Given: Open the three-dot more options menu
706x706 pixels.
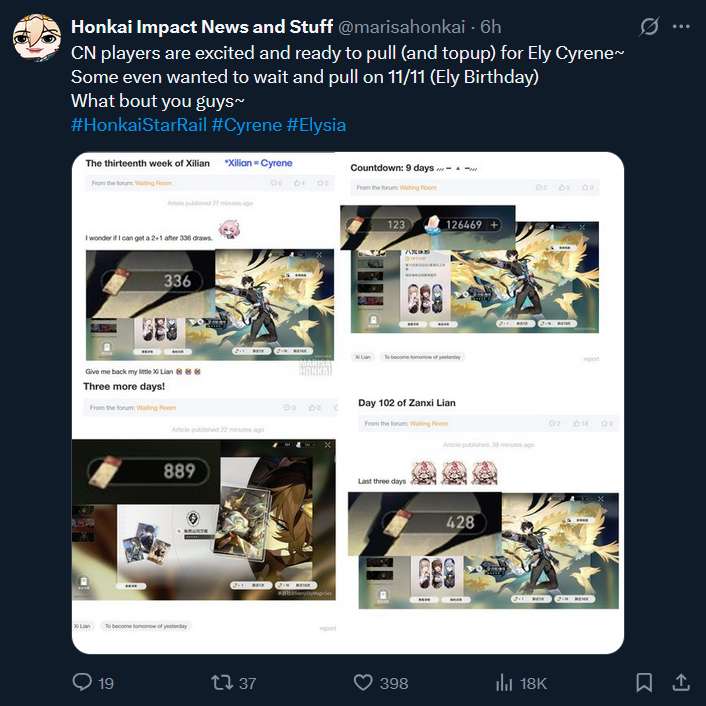Looking at the screenshot, I should (681, 27).
